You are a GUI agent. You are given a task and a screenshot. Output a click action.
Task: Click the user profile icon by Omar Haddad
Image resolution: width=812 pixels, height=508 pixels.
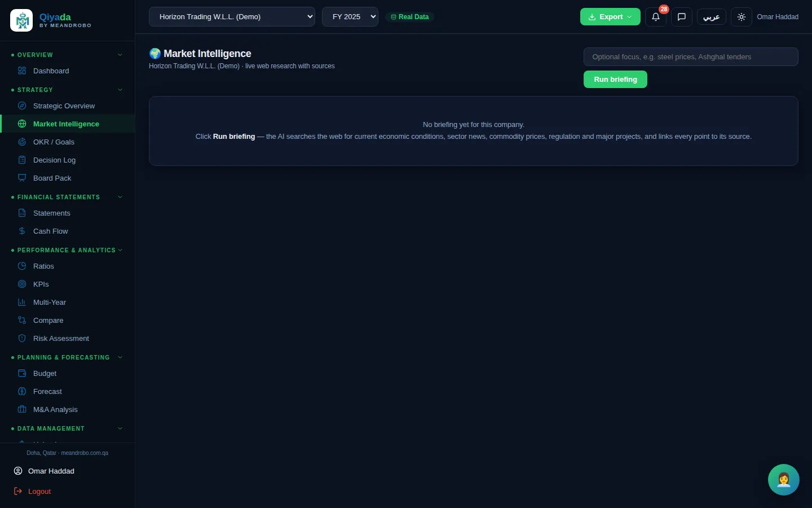(18, 471)
